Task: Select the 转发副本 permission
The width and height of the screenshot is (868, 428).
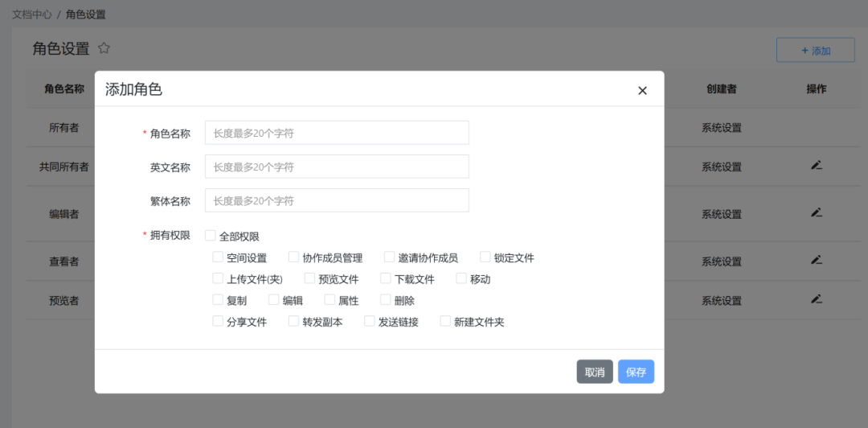Action: (x=293, y=321)
